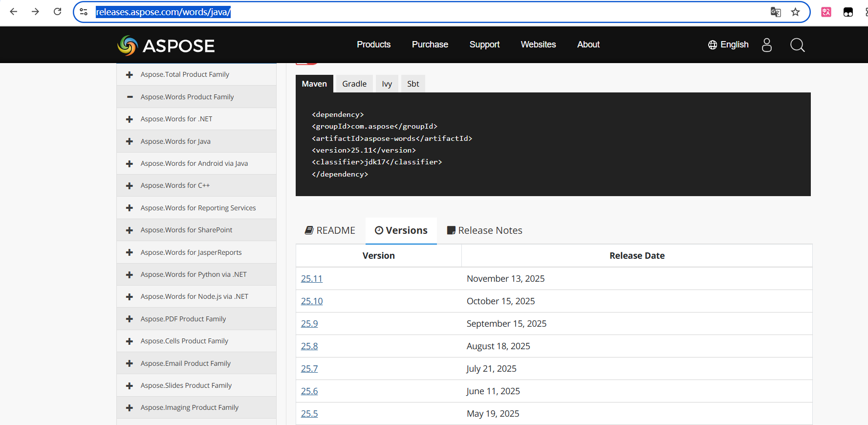868x425 pixels.
Task: Click the October 15, 2025 release date
Action: (500, 301)
